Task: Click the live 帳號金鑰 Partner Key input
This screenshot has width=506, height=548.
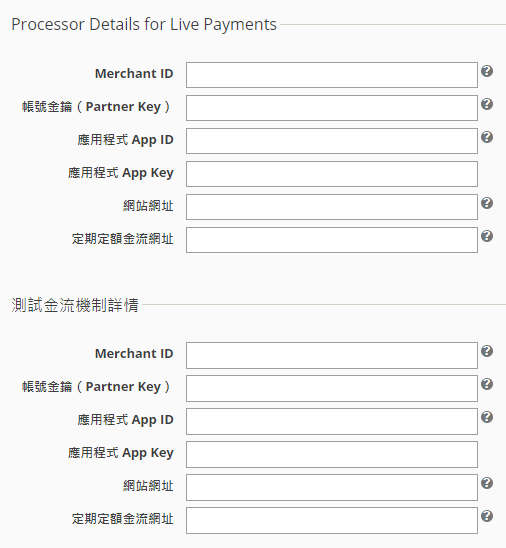Action: pyautogui.click(x=332, y=108)
